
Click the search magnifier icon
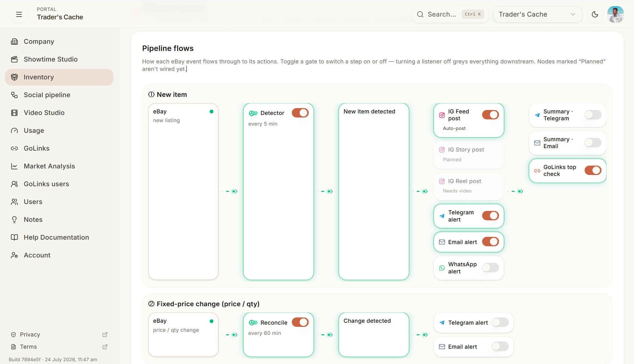[420, 14]
